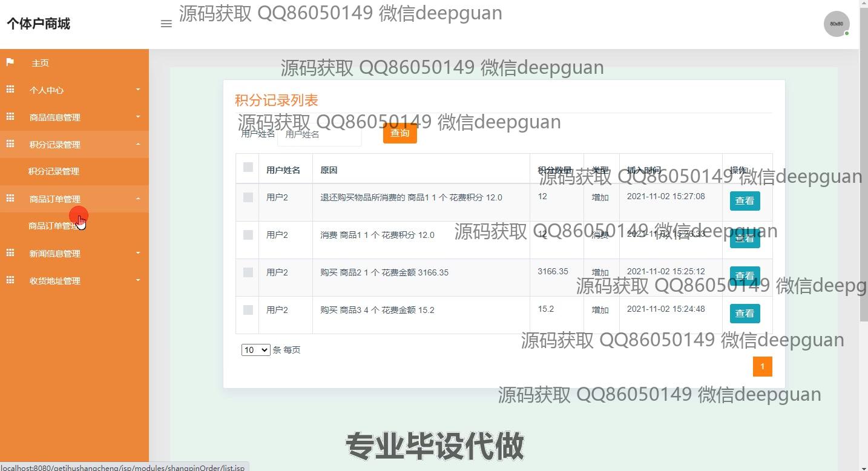This screenshot has width=868, height=471.
Task: Click the hamburger menu toggle icon
Action: 166,24
